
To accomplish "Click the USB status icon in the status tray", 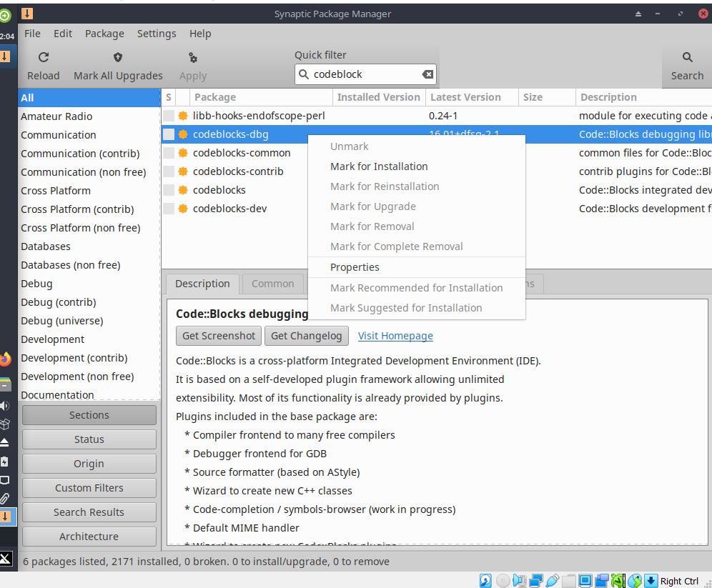I will pyautogui.click(x=551, y=581).
